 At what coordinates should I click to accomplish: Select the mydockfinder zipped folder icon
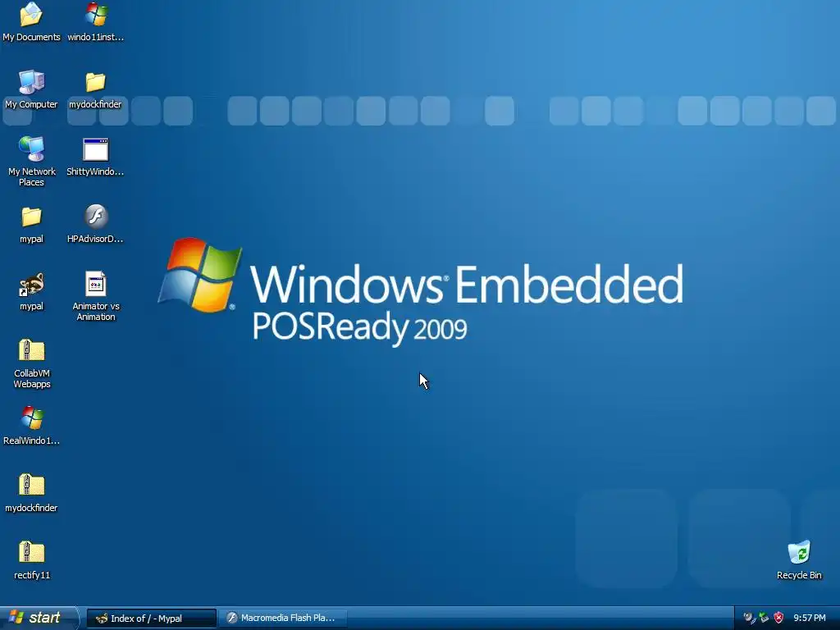click(32, 493)
